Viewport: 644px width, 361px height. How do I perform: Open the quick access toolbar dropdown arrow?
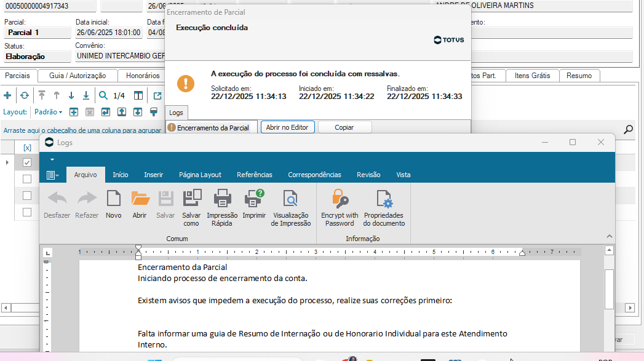pyautogui.click(x=52, y=159)
